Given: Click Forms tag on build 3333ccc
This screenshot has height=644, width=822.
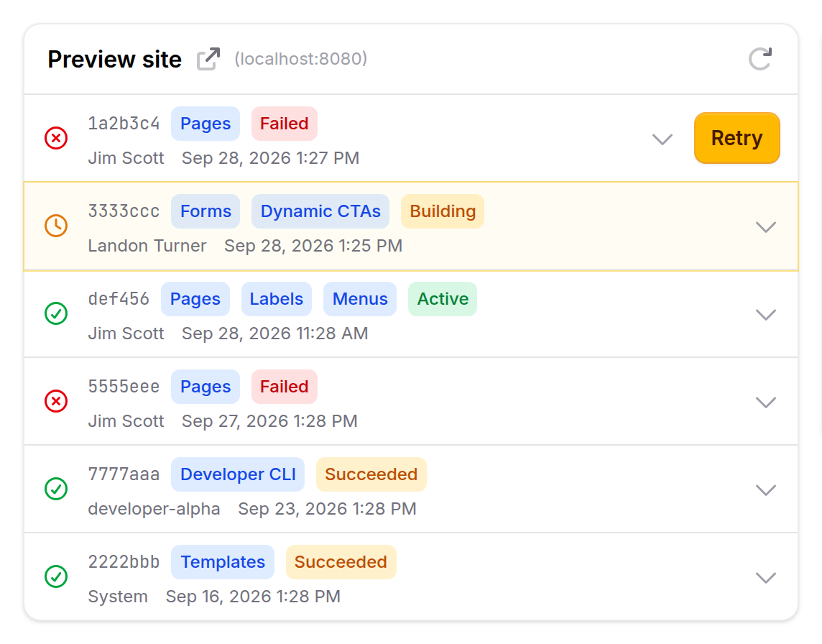Looking at the screenshot, I should (x=205, y=211).
